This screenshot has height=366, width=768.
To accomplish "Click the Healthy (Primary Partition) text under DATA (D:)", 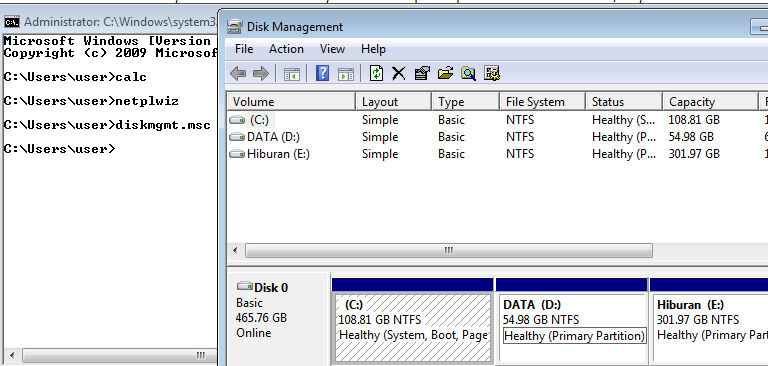I will click(574, 336).
